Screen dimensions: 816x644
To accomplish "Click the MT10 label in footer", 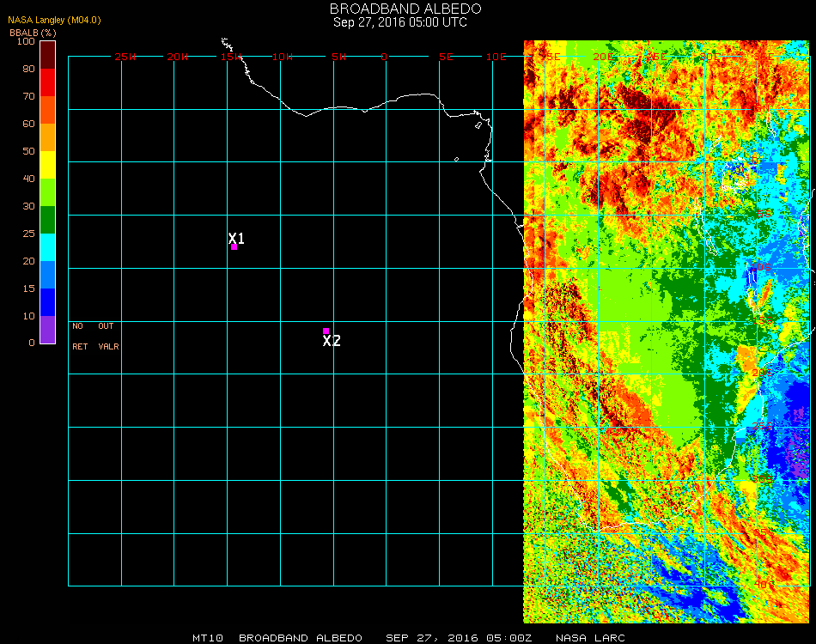I will pyautogui.click(x=206, y=638).
